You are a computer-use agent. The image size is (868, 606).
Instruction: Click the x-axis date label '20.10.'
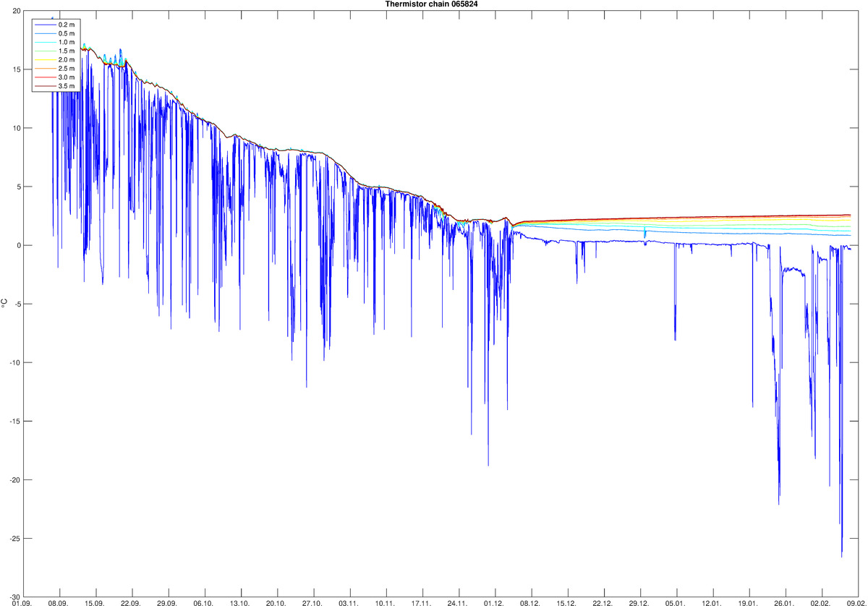point(276,602)
